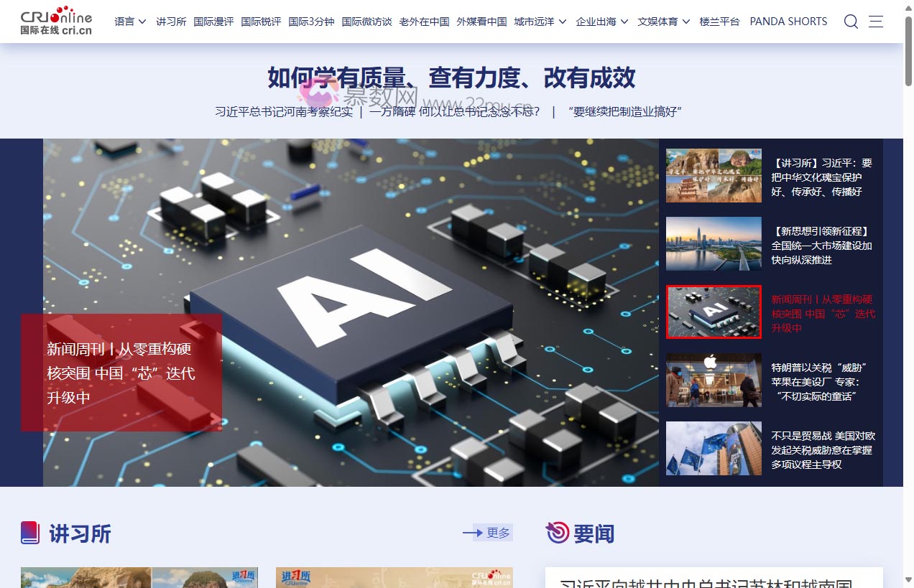Open the headline 如何学有质量、查有力度、改有成效

pos(451,78)
